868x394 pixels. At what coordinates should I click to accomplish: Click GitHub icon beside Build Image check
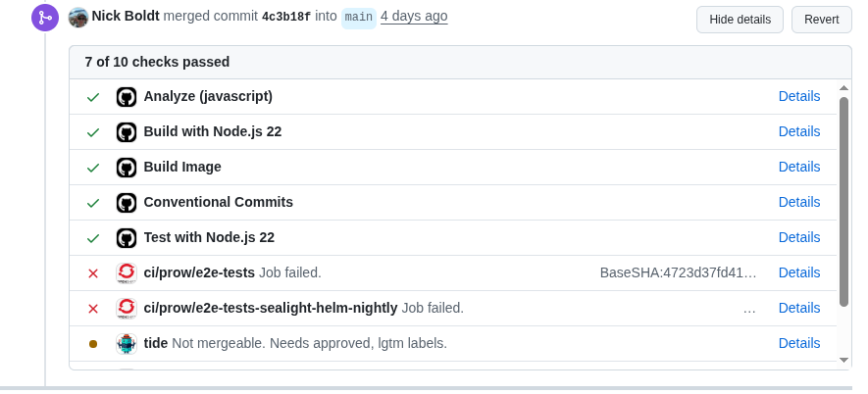(126, 168)
